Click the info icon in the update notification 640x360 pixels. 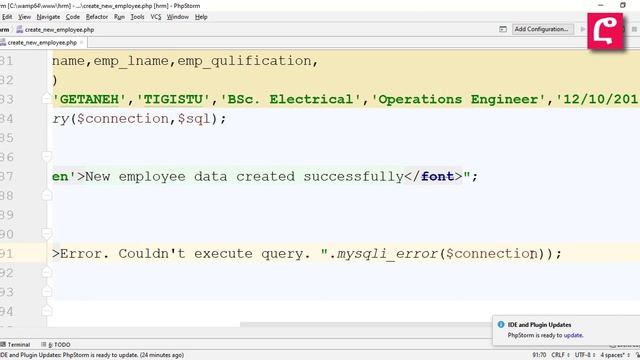[x=501, y=324]
